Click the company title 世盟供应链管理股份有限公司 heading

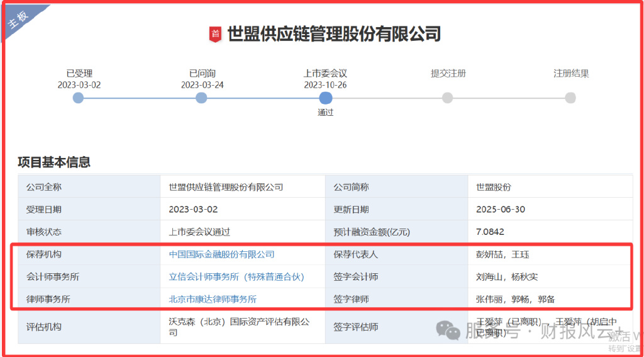(x=334, y=34)
